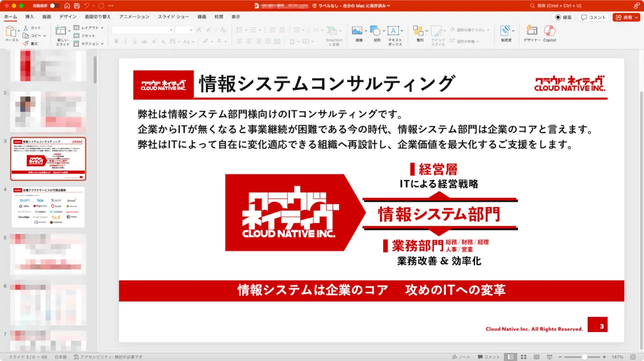Start slide show from status bar icon
Screen dimensions: 644x361
pos(548,357)
